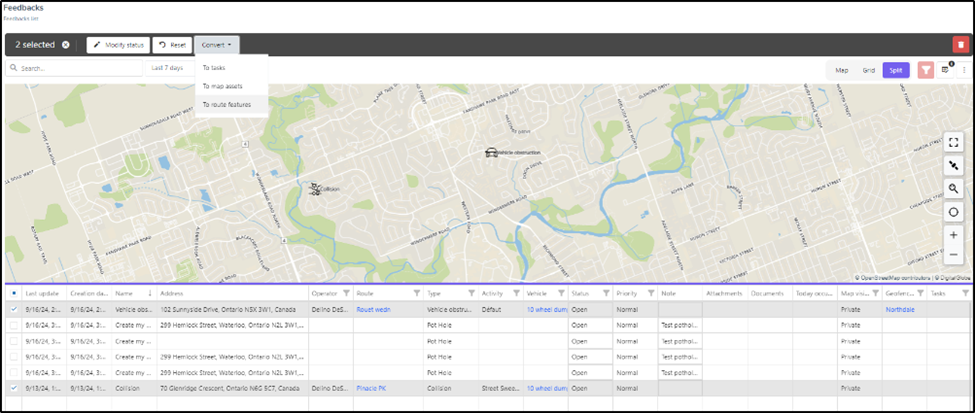Image resolution: width=975 pixels, height=413 pixels.
Task: Filter the Priority column
Action: [651, 293]
